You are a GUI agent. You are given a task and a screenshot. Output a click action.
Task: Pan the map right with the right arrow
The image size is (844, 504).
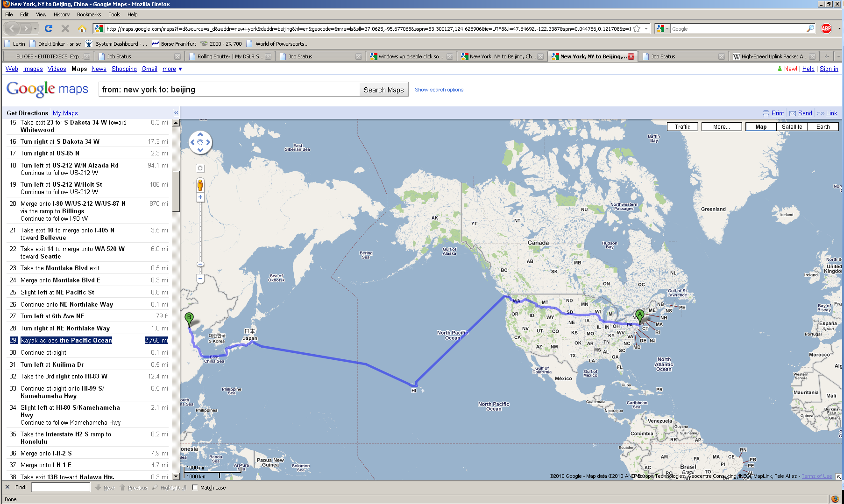[x=208, y=142]
